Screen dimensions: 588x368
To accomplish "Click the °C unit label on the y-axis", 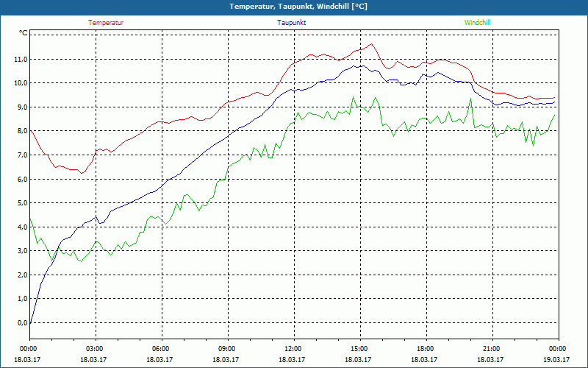I will click(24, 33).
